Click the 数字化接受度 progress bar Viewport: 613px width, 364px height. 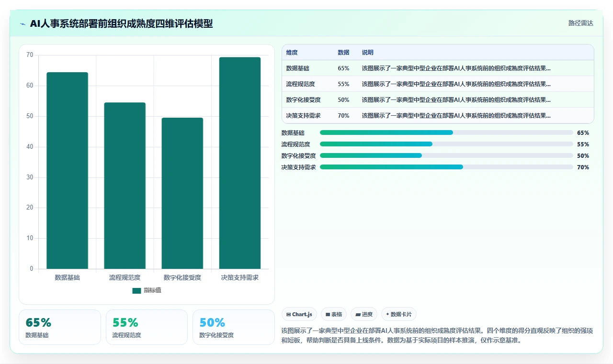point(446,155)
